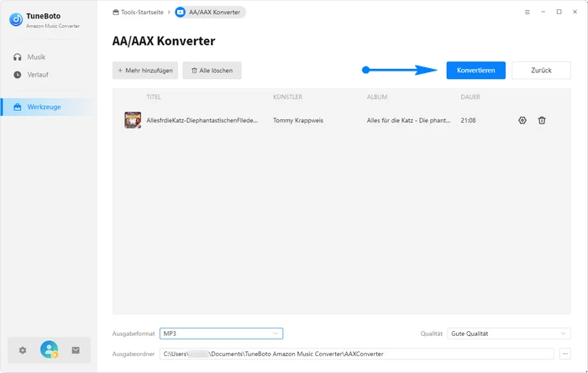This screenshot has width=588, height=373.
Task: Click Mehr hinzufügen to add files
Action: pos(145,71)
